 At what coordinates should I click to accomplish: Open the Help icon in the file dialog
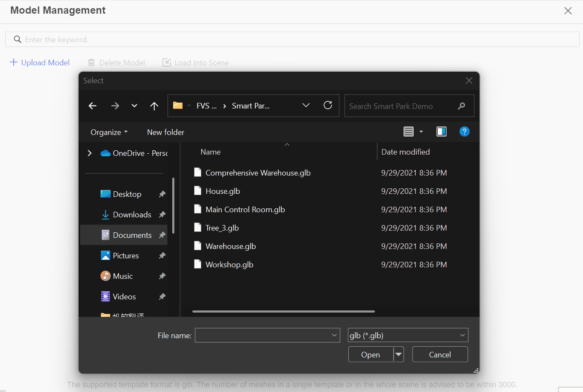465,132
